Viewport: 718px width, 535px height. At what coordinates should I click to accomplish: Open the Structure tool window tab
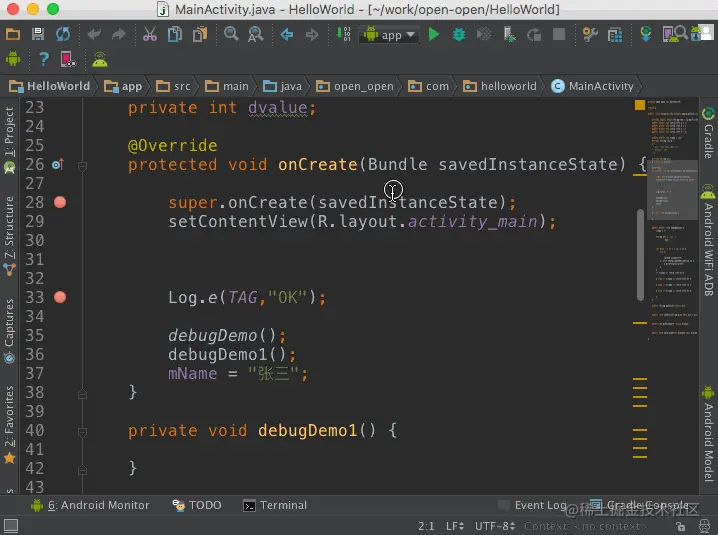pos(10,235)
